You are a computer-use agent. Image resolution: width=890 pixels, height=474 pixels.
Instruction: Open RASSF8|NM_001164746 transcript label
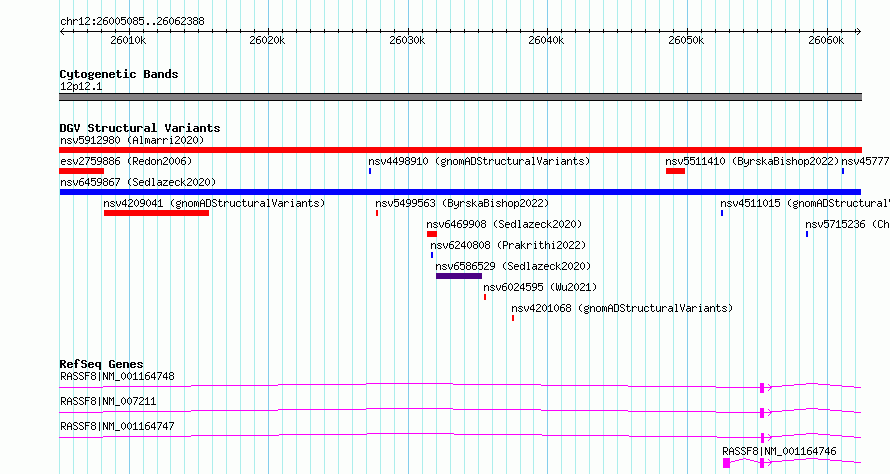[779, 451]
